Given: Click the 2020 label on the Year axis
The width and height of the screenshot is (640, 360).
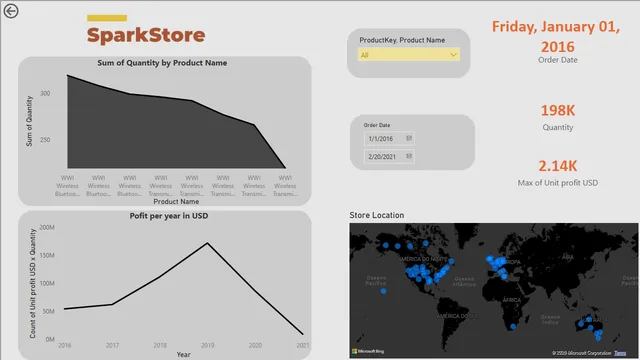Looking at the screenshot, I should (x=255, y=345).
